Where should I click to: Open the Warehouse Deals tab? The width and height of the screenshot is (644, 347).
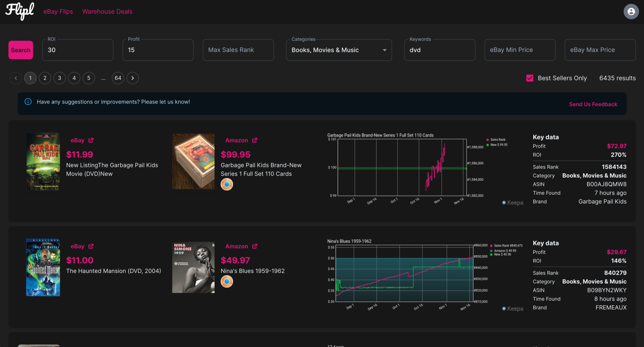coord(107,12)
